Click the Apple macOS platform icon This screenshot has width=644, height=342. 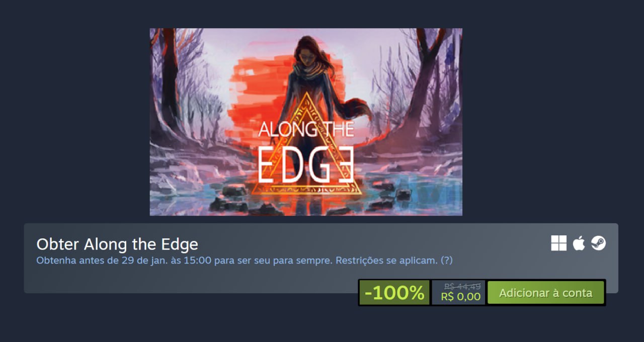(x=579, y=243)
